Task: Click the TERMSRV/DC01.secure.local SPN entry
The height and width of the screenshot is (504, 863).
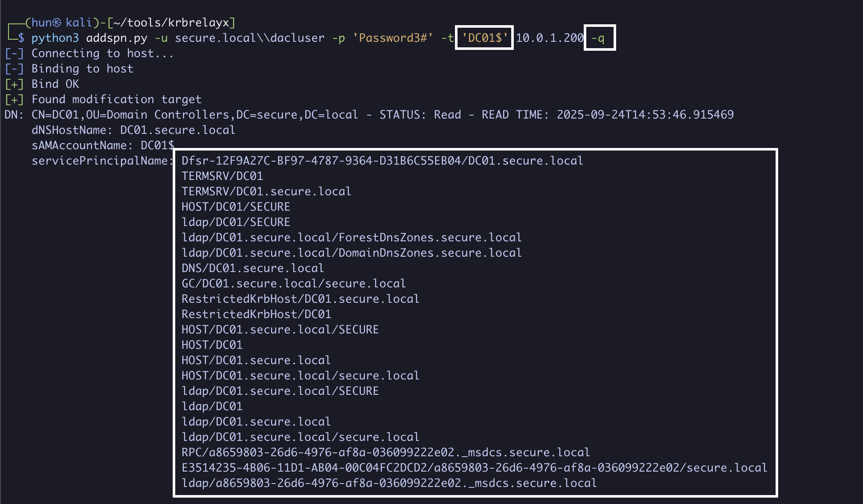Action: click(x=266, y=191)
